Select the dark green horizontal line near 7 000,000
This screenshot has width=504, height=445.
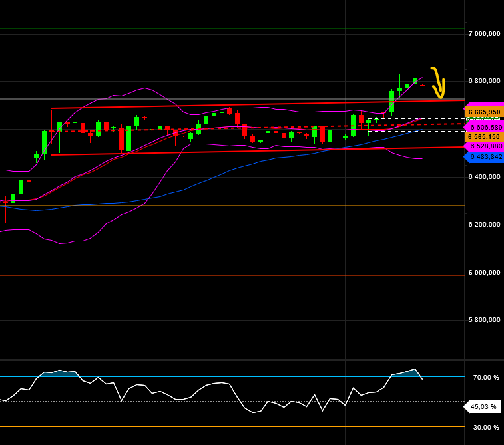pyautogui.click(x=232, y=29)
